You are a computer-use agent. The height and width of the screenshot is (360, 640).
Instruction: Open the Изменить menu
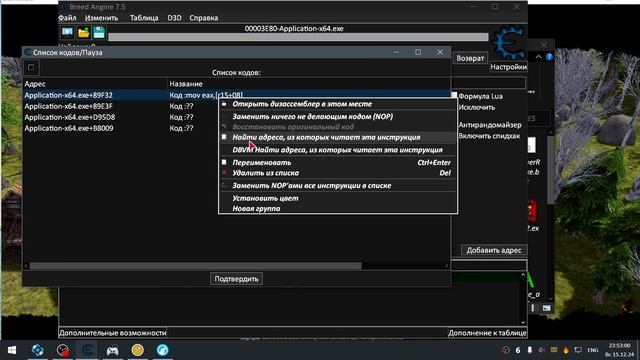click(101, 18)
